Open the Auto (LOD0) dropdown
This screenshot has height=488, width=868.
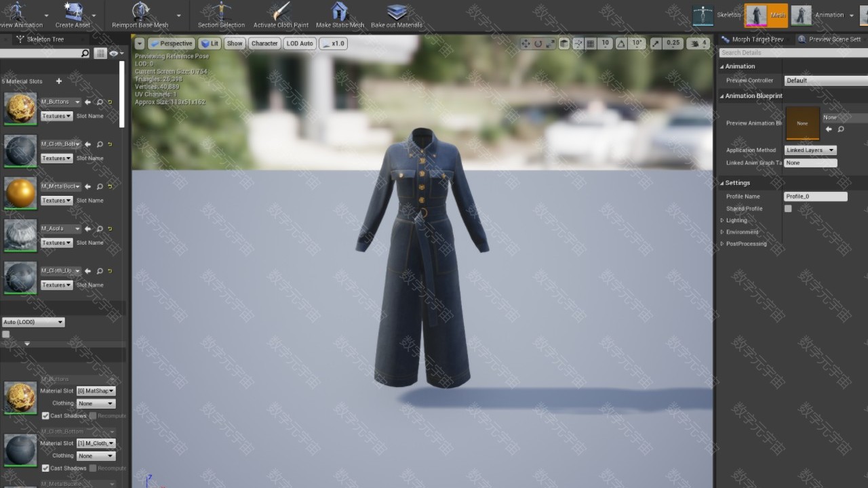click(x=33, y=322)
